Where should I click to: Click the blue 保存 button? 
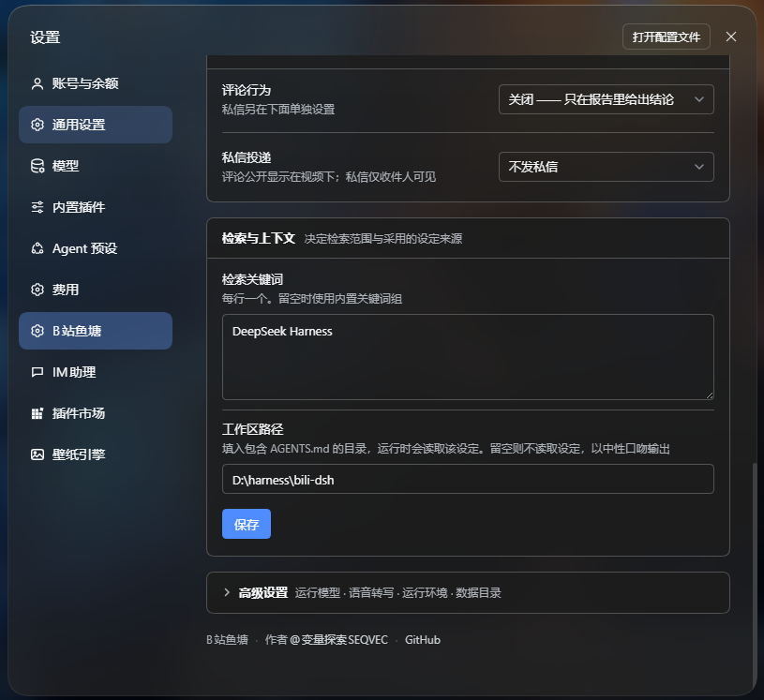(246, 524)
